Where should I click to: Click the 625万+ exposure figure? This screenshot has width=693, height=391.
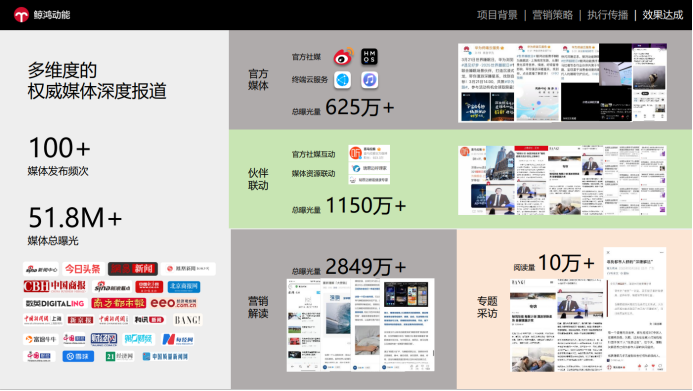[x=360, y=107]
